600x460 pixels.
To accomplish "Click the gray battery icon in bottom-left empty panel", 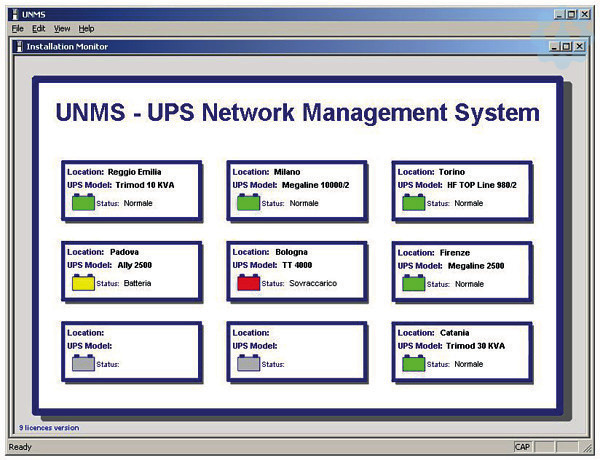I will pyautogui.click(x=83, y=363).
